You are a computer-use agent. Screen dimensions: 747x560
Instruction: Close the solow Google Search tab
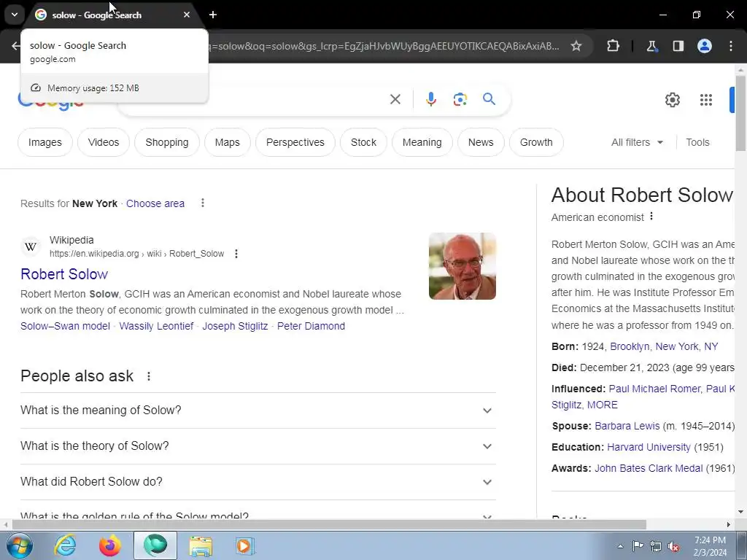coord(186,15)
